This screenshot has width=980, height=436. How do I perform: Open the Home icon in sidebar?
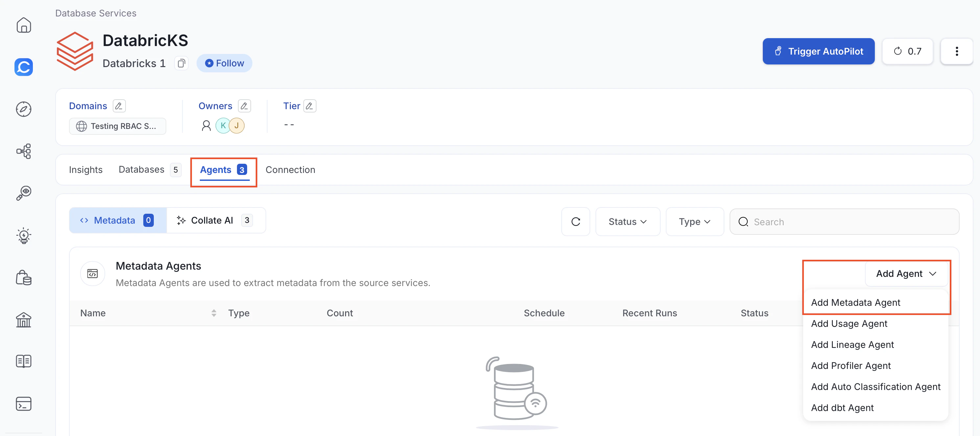click(x=24, y=25)
